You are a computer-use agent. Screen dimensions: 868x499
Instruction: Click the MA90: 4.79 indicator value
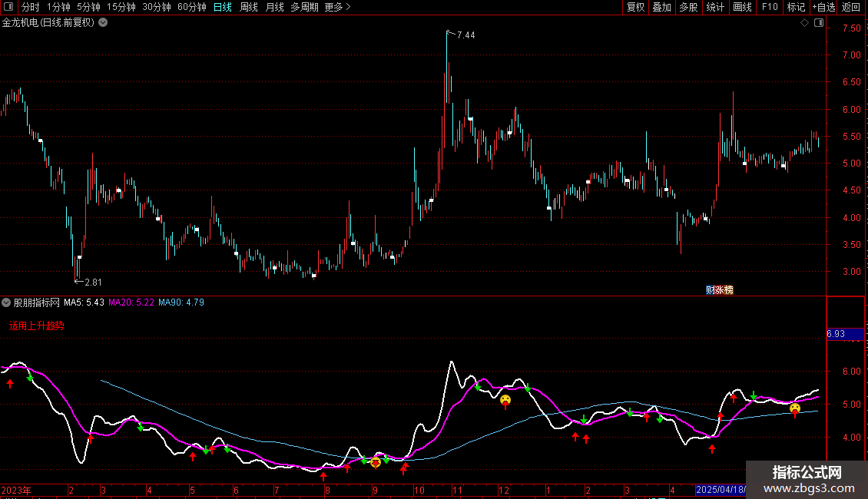181,302
